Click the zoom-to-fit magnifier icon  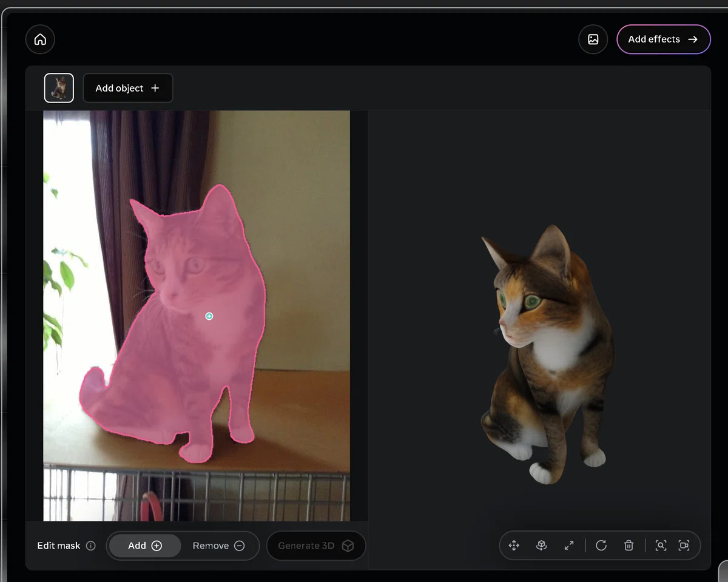click(x=661, y=546)
